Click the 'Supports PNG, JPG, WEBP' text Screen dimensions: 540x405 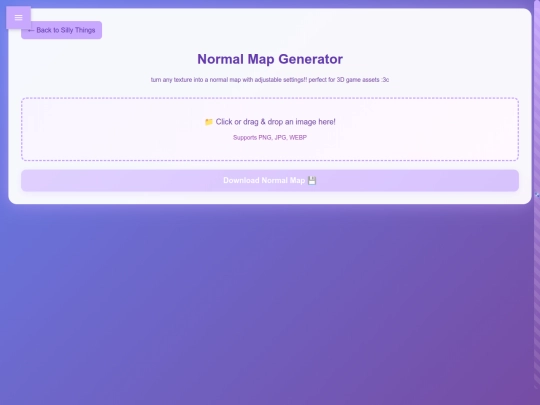coord(270,137)
